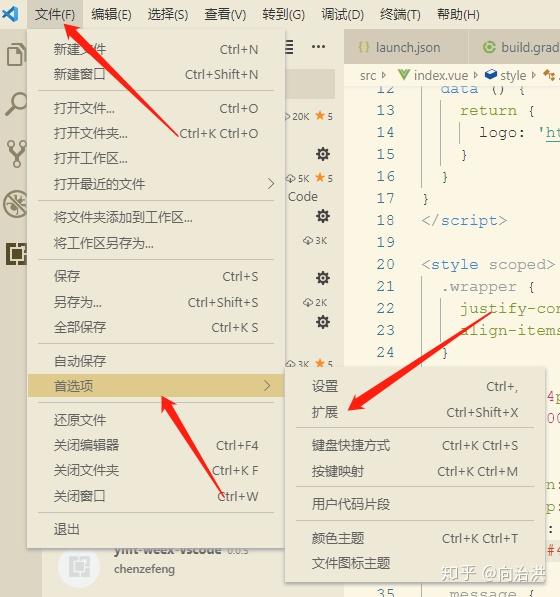
Task: Click the chenzefeng extension thumbnail icon
Action: pyautogui.click(x=79, y=567)
